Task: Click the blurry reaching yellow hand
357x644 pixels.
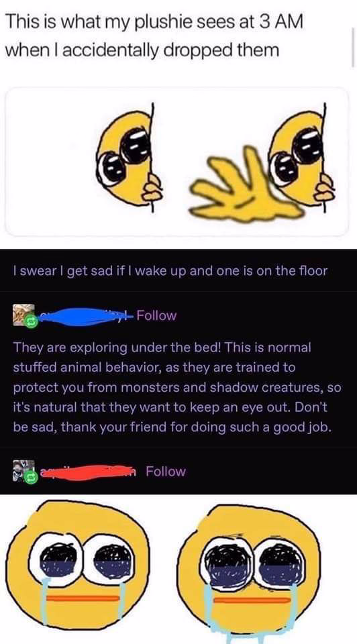Action: coord(242,188)
